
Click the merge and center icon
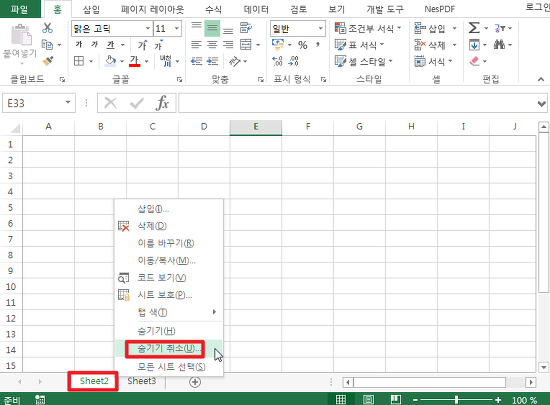[x=246, y=45]
